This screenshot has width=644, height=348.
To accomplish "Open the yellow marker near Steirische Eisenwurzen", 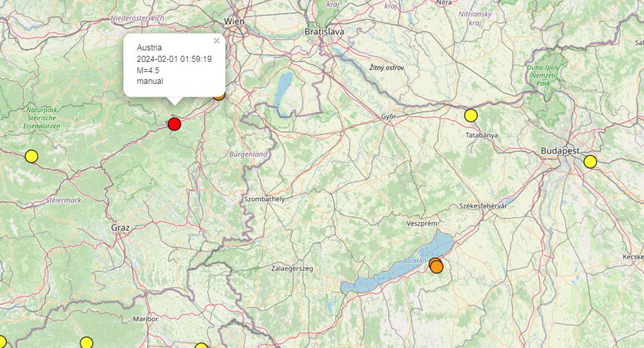I will [x=31, y=156].
